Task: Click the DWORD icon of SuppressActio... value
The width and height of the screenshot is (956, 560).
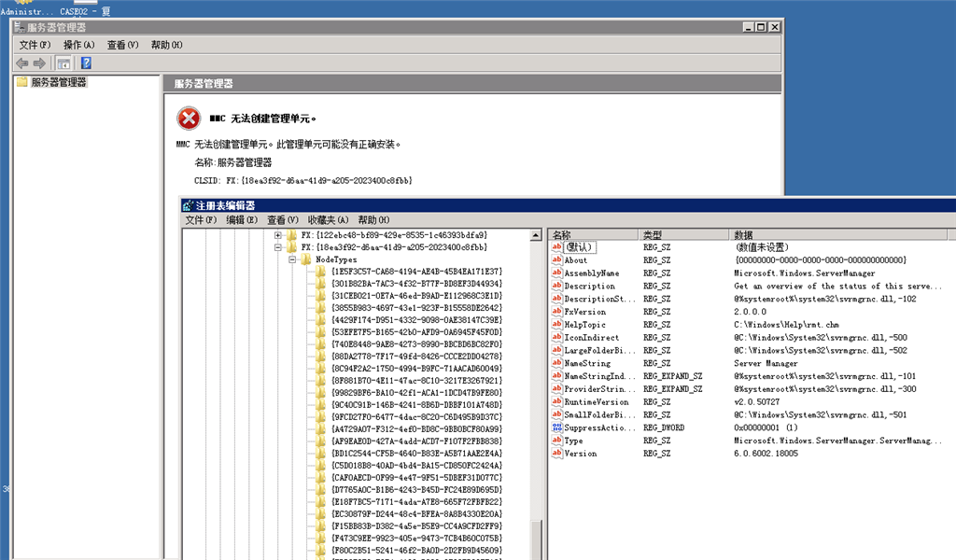Action: click(x=556, y=427)
